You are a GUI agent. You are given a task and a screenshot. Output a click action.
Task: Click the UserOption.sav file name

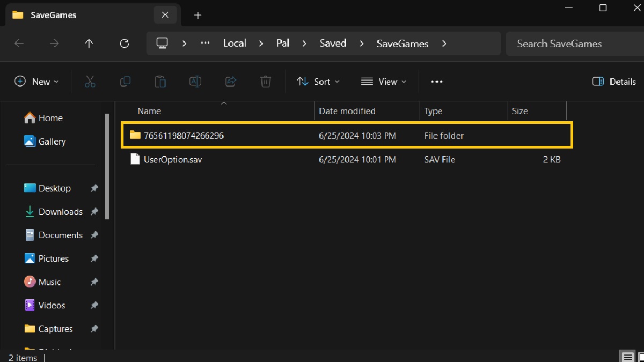(173, 159)
